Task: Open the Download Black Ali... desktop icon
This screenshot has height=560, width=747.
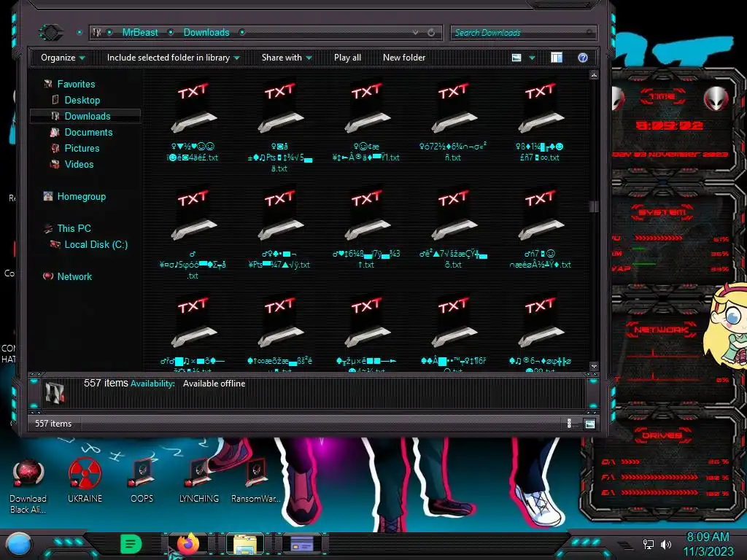Action: point(28,486)
